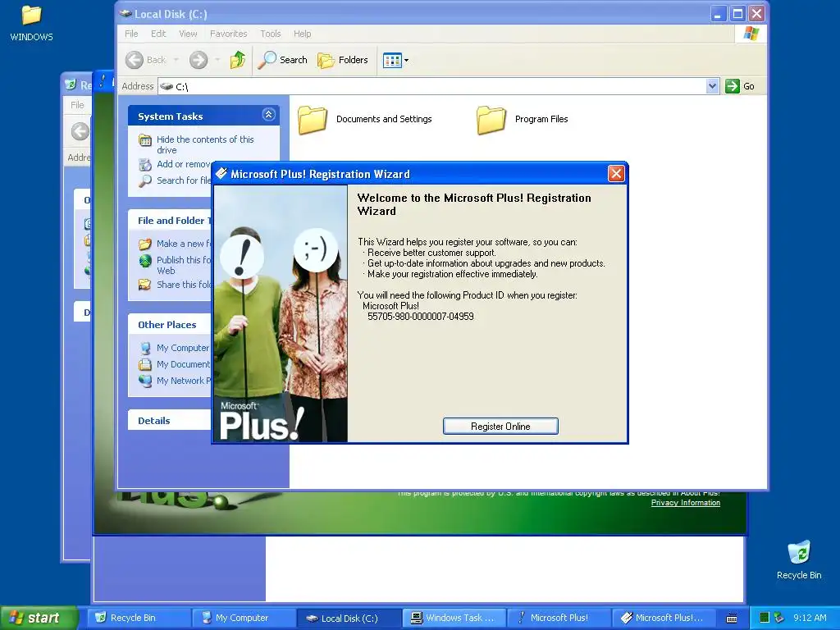Click the 9:12 AM clock
Image resolution: width=840 pixels, height=630 pixels.
click(x=810, y=618)
